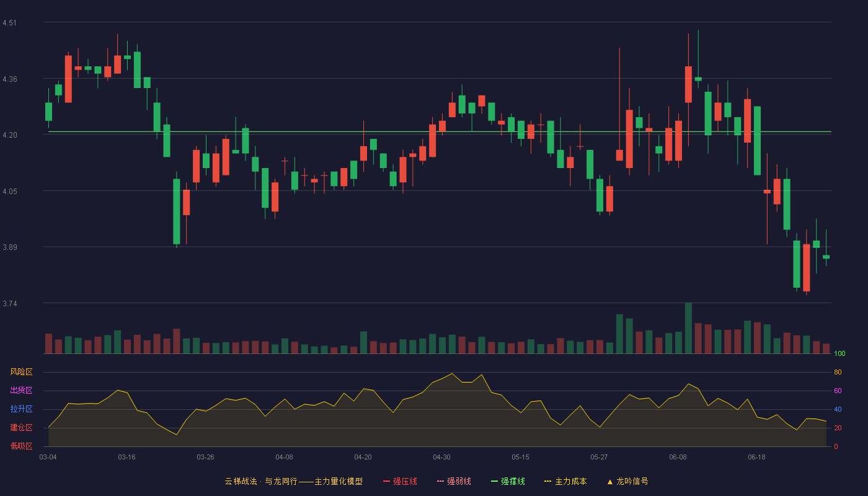
Task: Click the tallest volume bar in the chart
Action: point(688,328)
